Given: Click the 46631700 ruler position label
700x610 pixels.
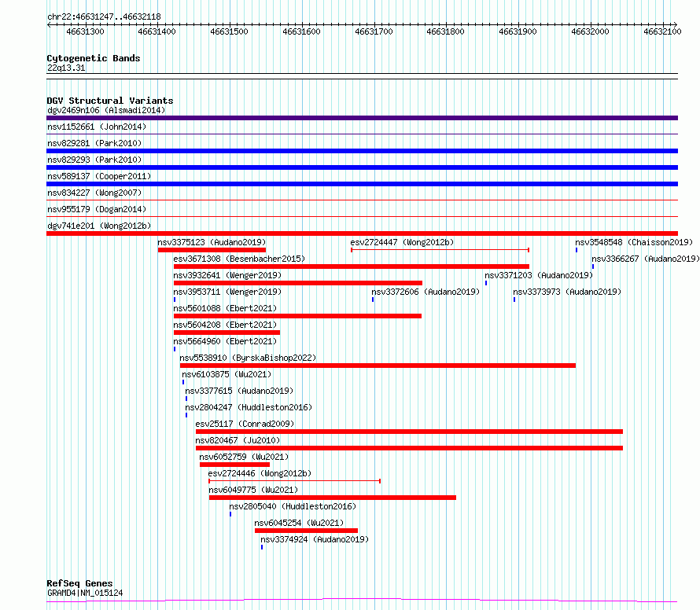Looking at the screenshot, I should tap(374, 31).
